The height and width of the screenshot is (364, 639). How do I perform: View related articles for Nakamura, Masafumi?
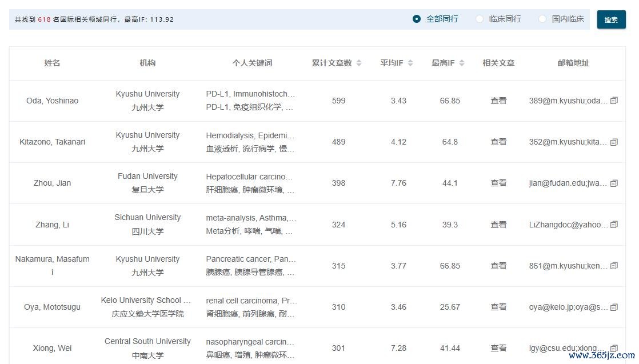tap(498, 266)
